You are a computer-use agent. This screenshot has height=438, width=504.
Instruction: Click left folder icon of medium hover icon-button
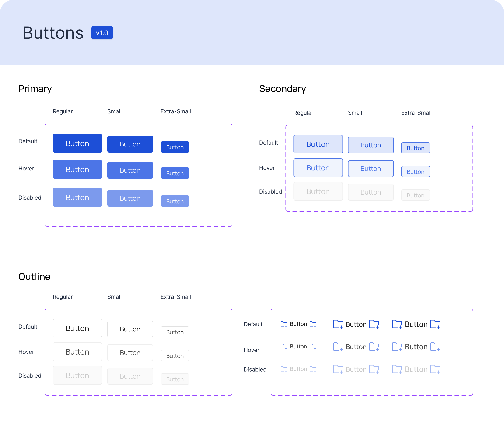pyautogui.click(x=338, y=347)
